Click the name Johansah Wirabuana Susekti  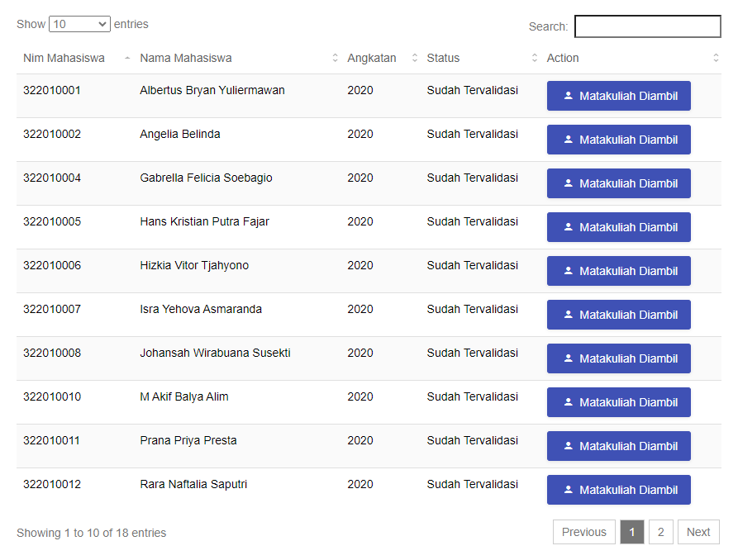coord(215,353)
